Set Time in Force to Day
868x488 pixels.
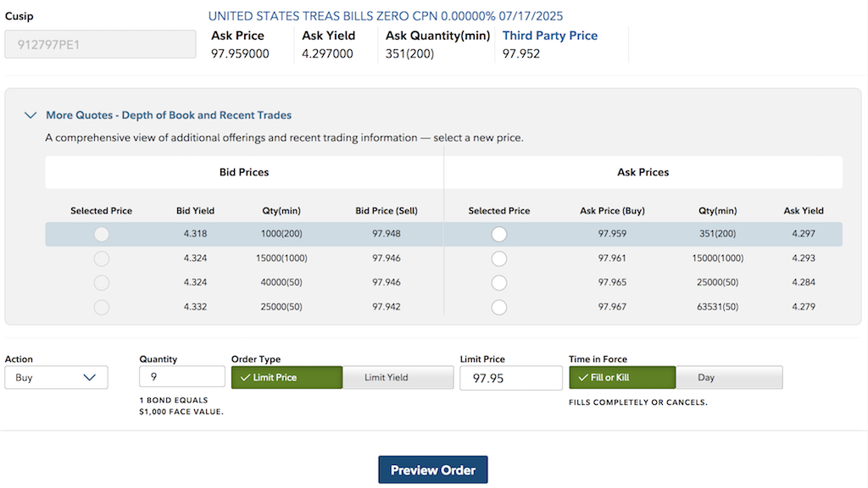click(x=729, y=378)
